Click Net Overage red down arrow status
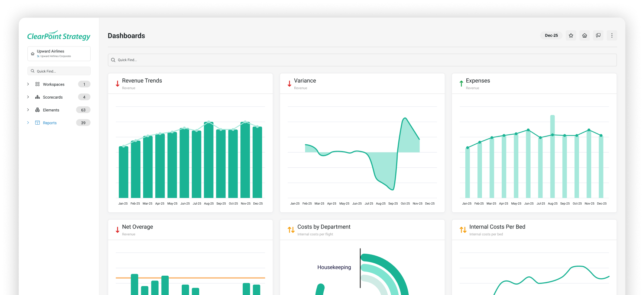 [117, 230]
